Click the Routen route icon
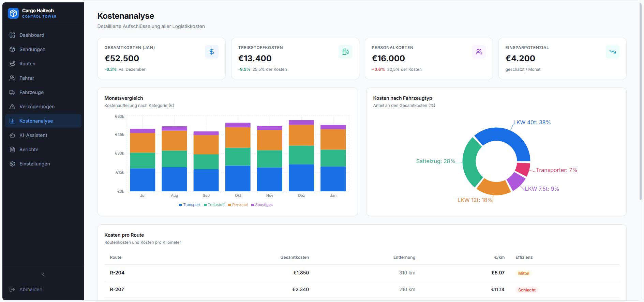 pos(12,64)
